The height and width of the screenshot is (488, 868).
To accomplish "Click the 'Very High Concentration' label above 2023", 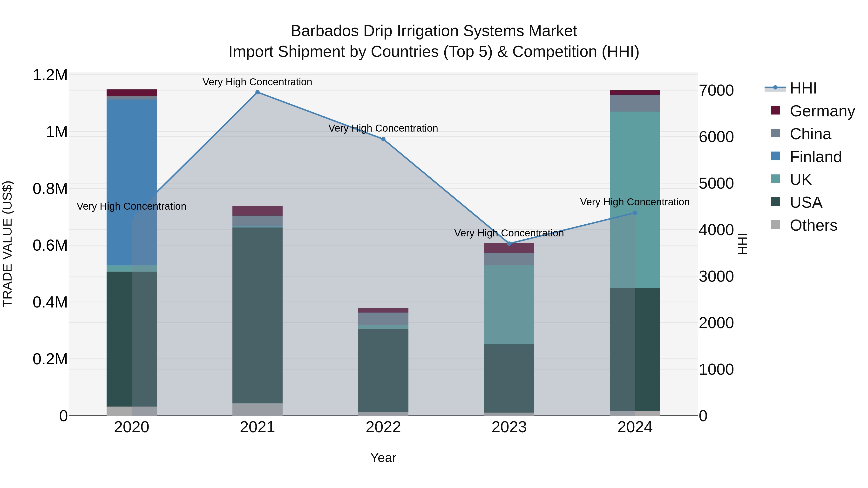I will point(509,233).
